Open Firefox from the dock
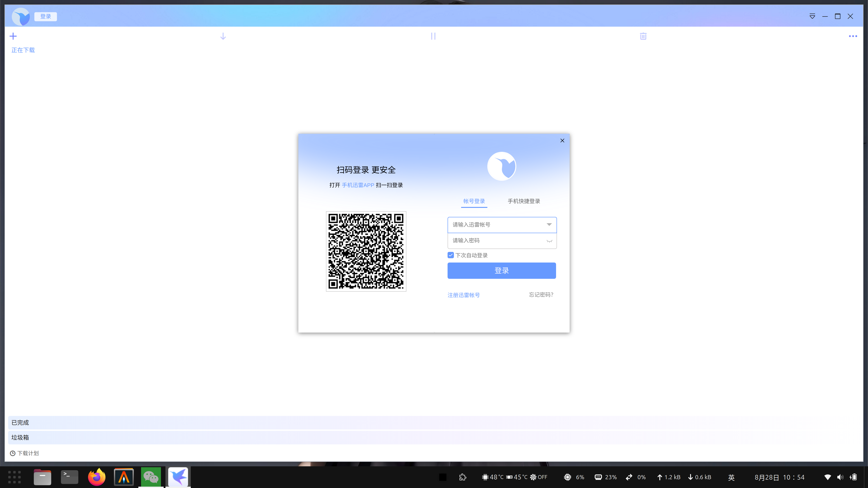The image size is (868, 488). click(x=97, y=477)
